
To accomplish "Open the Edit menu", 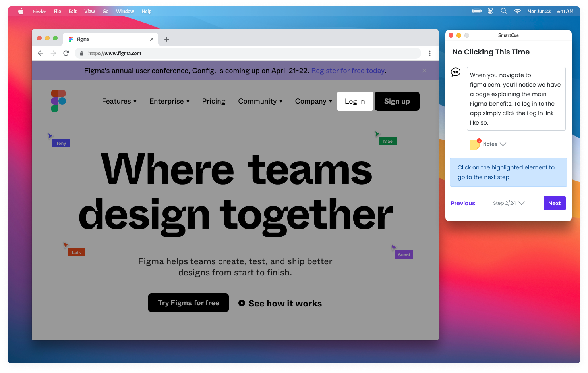I will 72,12.
